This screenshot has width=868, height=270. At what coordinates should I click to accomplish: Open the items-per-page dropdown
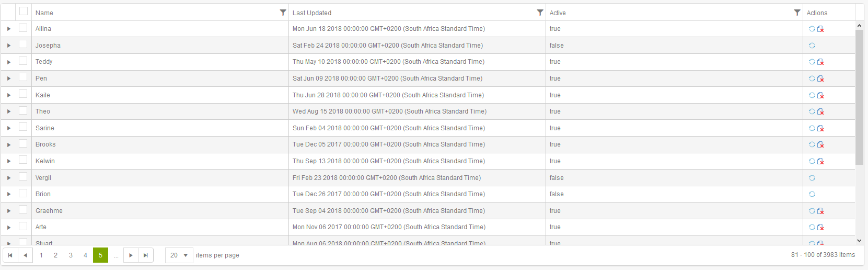(179, 255)
